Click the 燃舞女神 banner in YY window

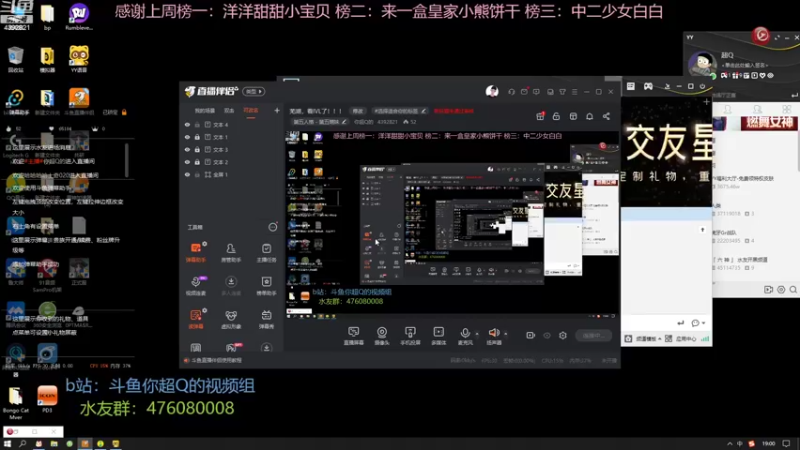(x=769, y=122)
